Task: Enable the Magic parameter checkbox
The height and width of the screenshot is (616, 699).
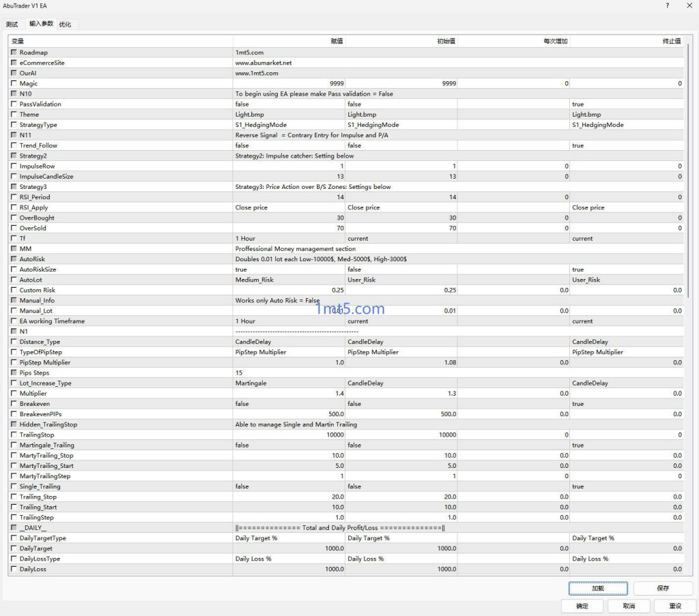Action: (x=14, y=83)
